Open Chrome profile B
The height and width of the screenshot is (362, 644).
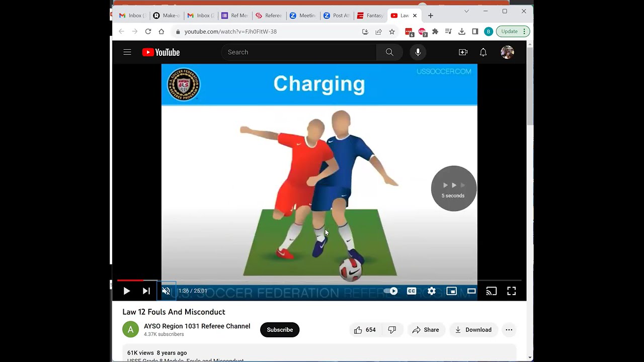click(x=488, y=32)
